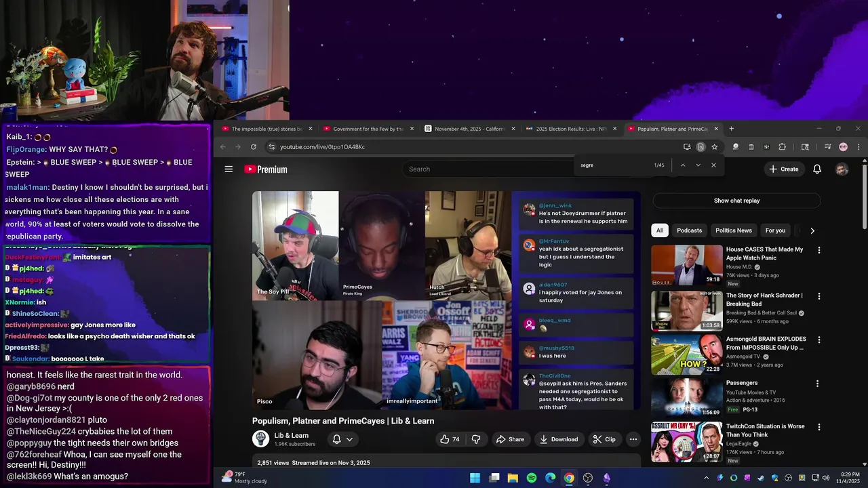The height and width of the screenshot is (488, 868).
Task: Open Chrome three-dot menu
Action: tap(859, 147)
